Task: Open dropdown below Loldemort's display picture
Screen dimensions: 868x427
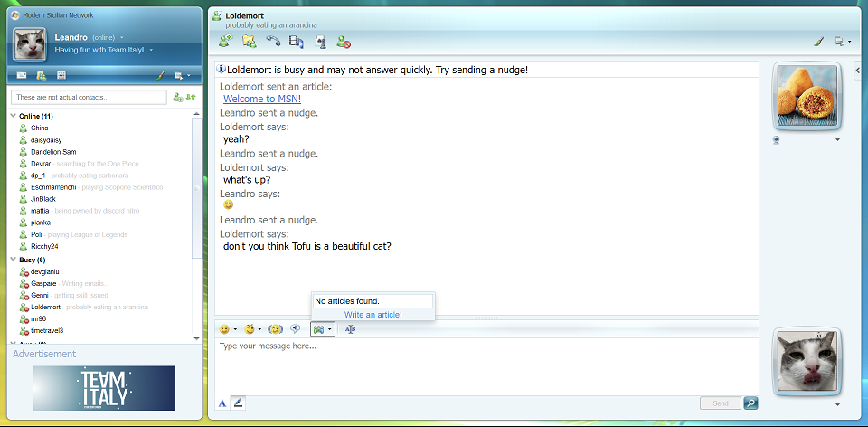Action: pos(837,140)
